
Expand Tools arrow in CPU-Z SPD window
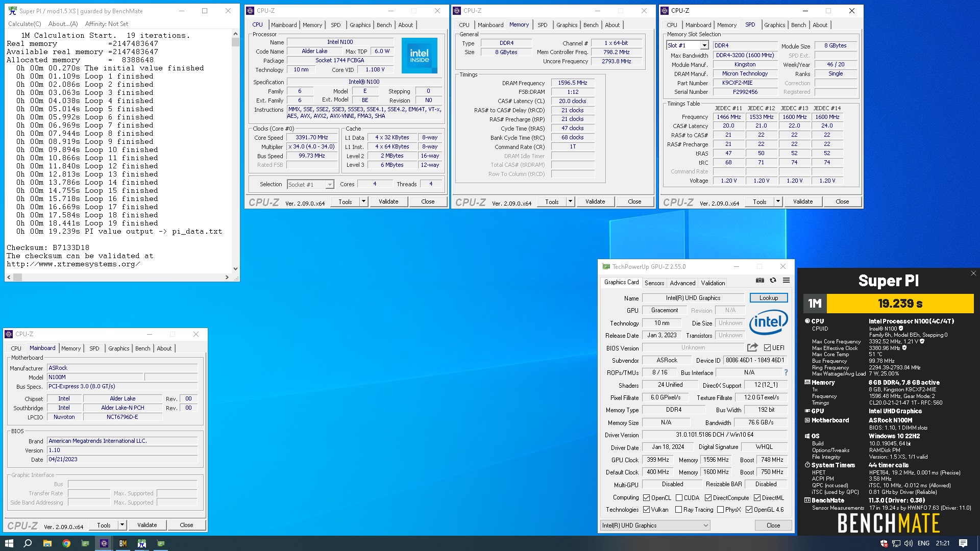pos(778,202)
